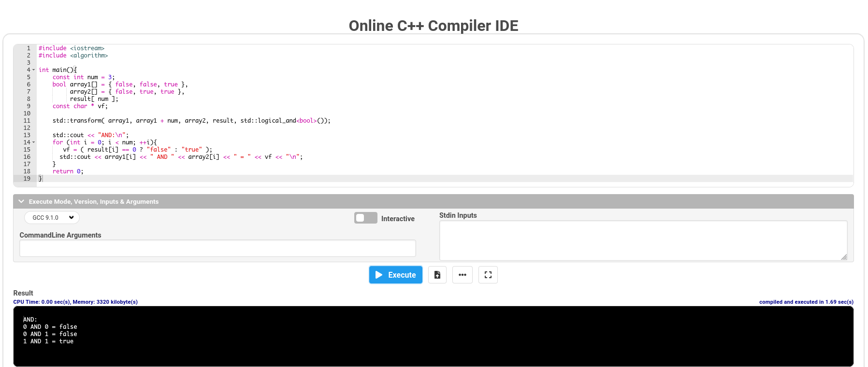Fold the main function at line 4
The width and height of the screenshot is (868, 367).
[34, 70]
